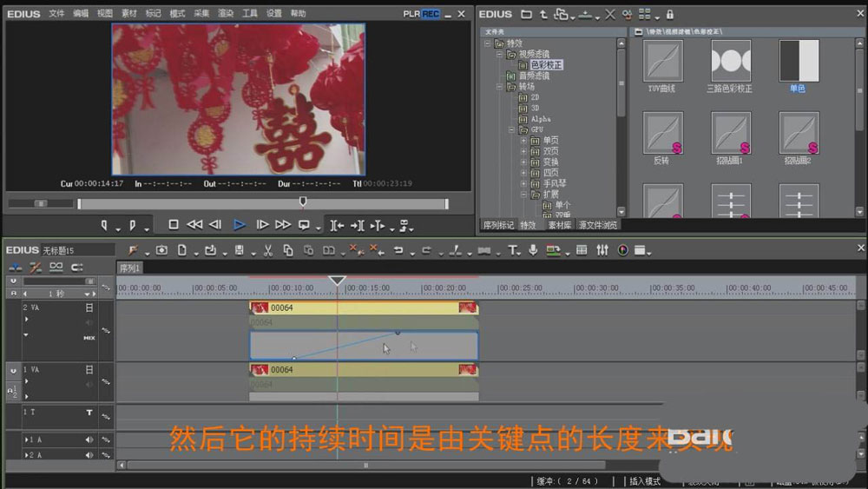
Task: Click the folder icon in effects panel toolbar
Action: click(x=526, y=15)
